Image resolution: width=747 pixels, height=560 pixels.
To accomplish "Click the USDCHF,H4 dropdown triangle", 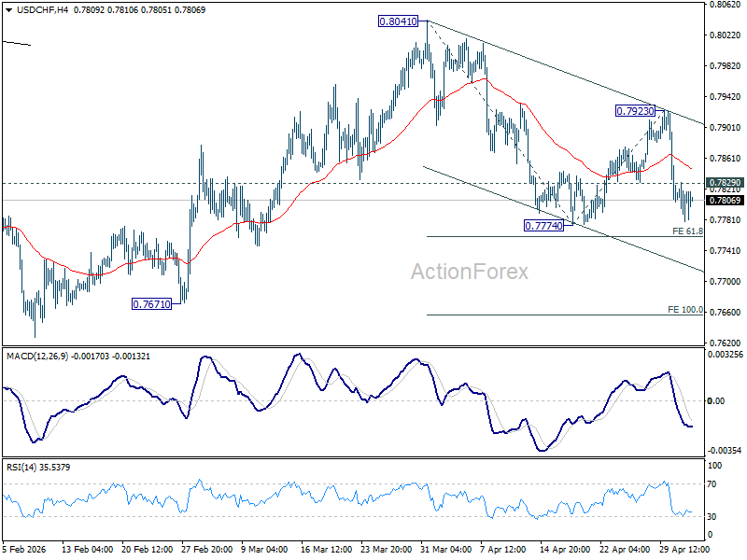I will tap(8, 10).
